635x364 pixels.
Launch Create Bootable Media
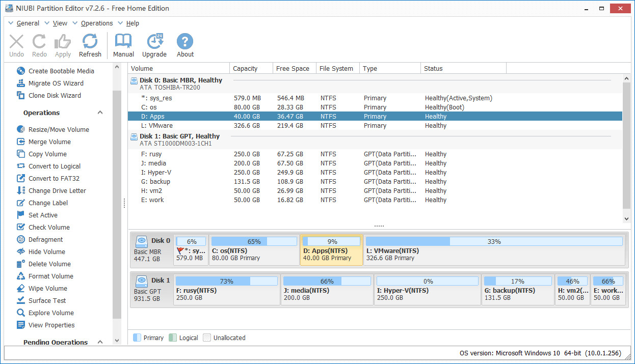56,71
